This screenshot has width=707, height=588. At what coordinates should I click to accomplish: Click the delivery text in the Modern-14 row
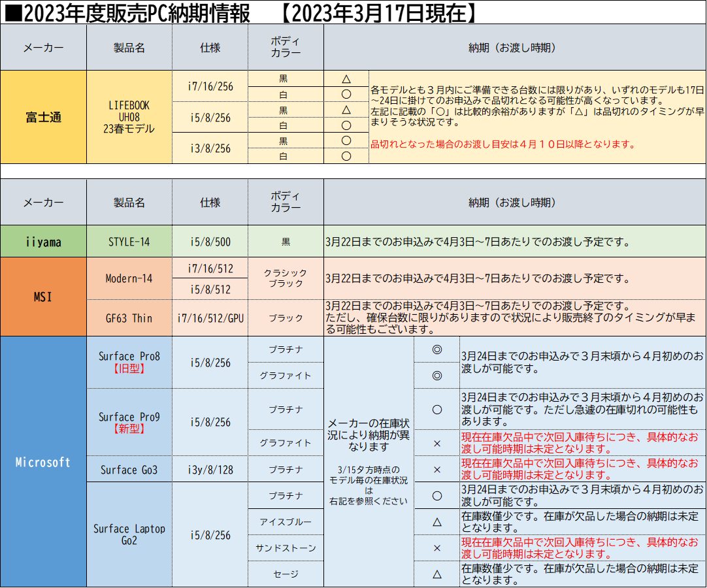click(478, 278)
